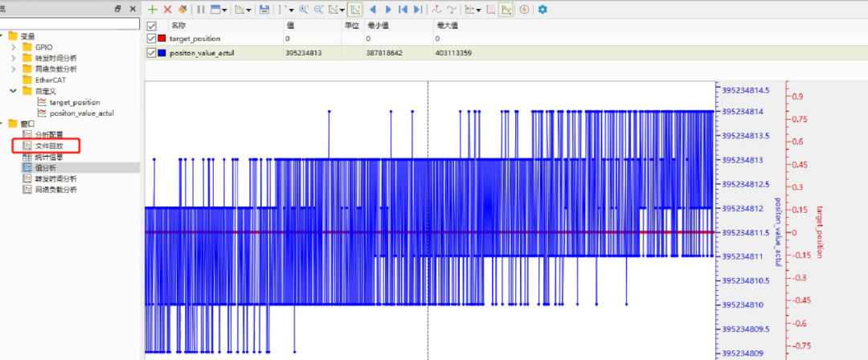Open the window layout dropdown arrow

224,10
